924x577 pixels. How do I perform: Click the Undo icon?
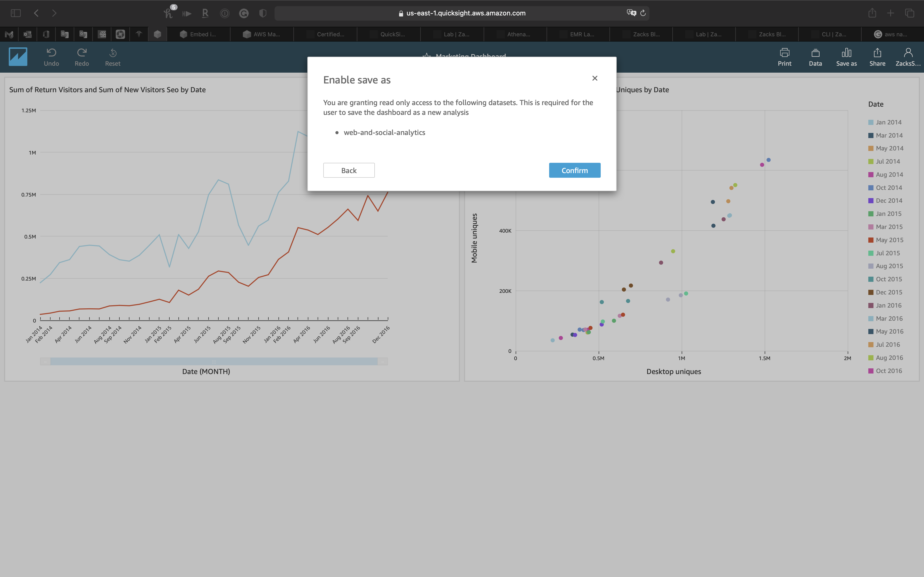click(51, 53)
